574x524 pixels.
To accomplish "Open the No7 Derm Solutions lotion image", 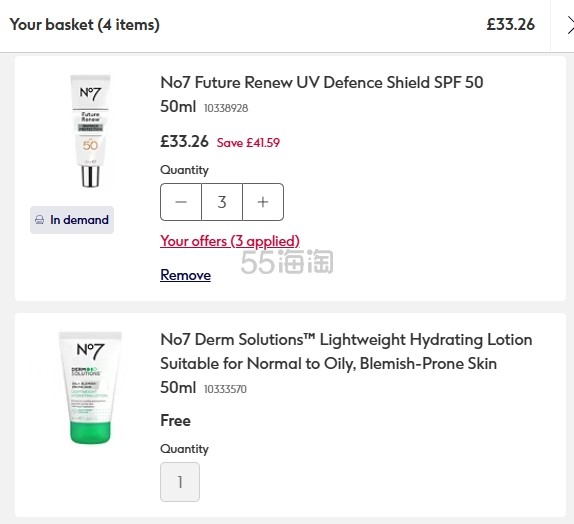I will click(x=90, y=387).
